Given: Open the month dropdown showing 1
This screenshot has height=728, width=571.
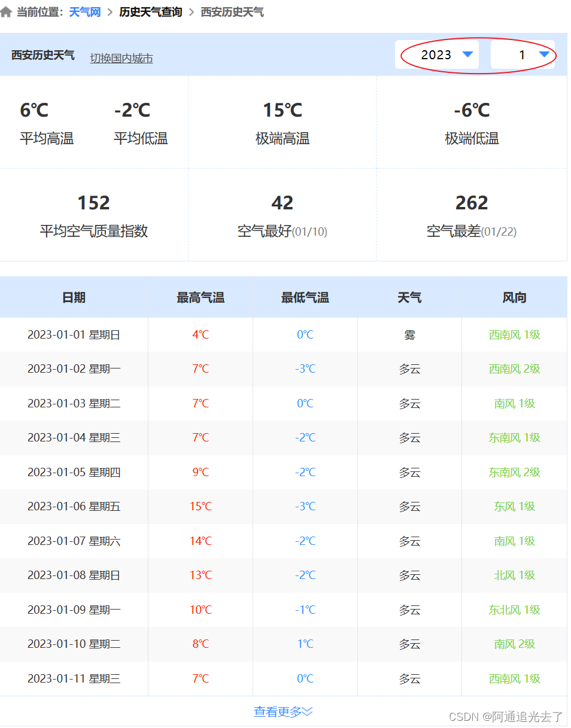Looking at the screenshot, I should (x=523, y=55).
